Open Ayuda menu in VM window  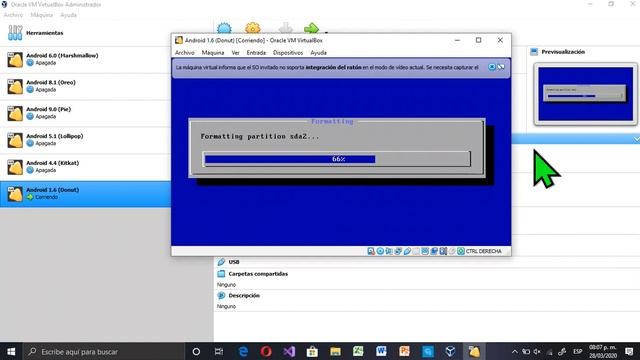[318, 53]
